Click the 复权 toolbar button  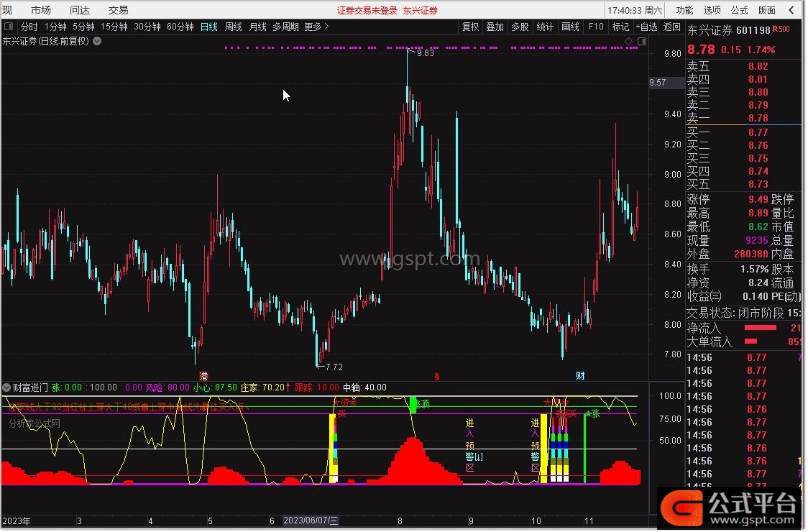[x=470, y=27]
